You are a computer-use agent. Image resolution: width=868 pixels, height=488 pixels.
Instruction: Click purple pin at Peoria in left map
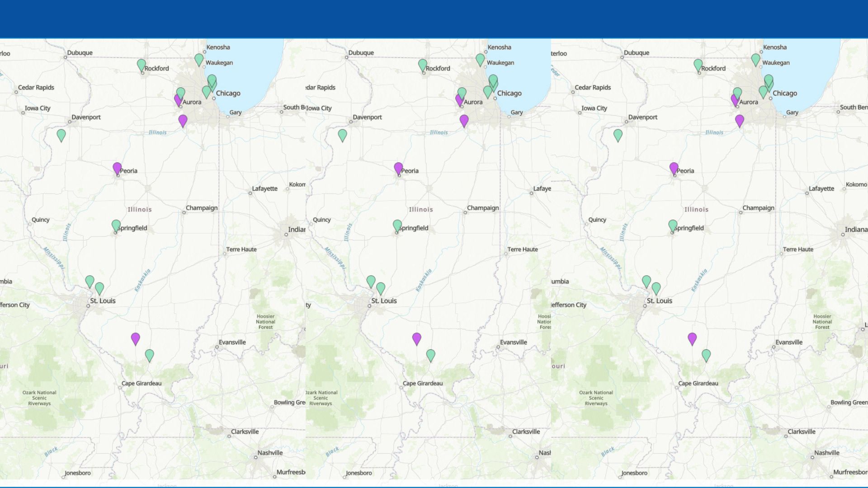pos(117,168)
